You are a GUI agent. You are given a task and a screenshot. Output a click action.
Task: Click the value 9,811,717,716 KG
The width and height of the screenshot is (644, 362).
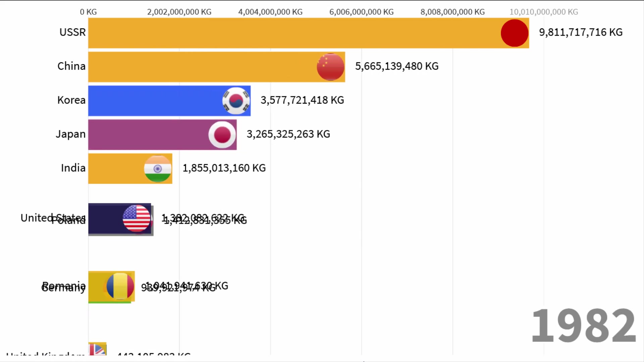581,32
